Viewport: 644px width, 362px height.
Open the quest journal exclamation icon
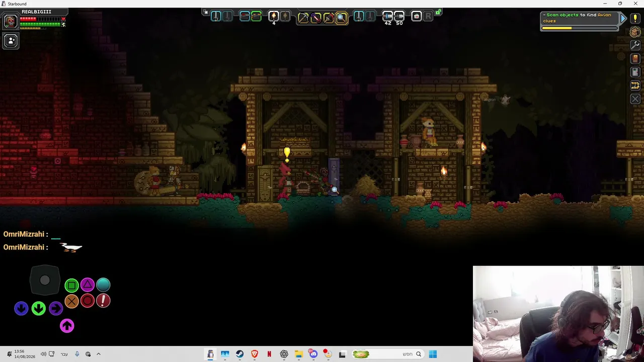(x=635, y=19)
